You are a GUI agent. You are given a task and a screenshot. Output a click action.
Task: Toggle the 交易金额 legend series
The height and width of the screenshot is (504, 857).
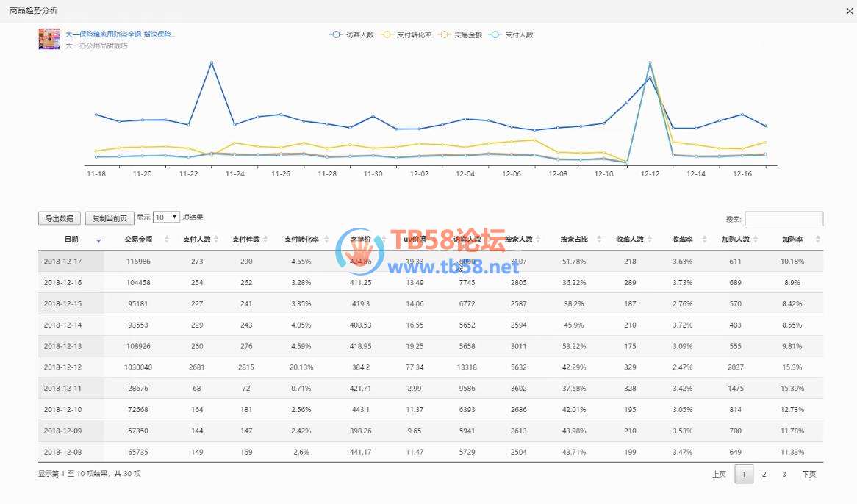460,35
